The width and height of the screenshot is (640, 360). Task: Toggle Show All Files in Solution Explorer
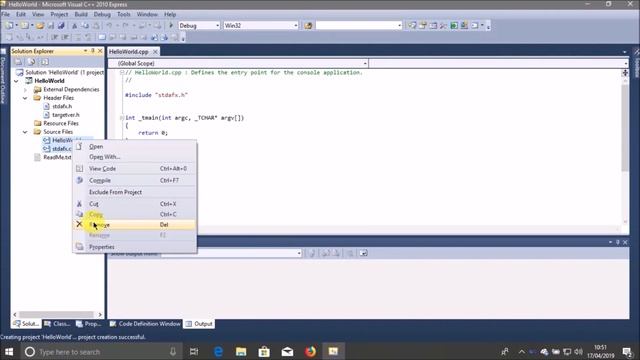click(x=31, y=62)
